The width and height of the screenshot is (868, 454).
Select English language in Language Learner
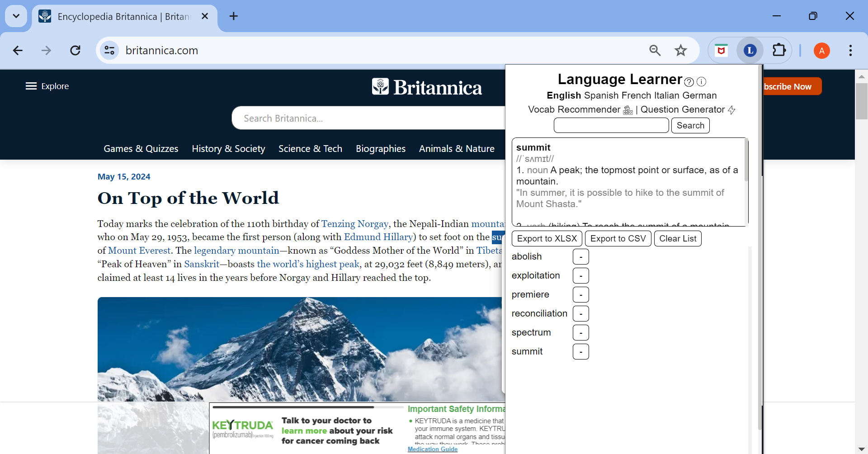564,95
